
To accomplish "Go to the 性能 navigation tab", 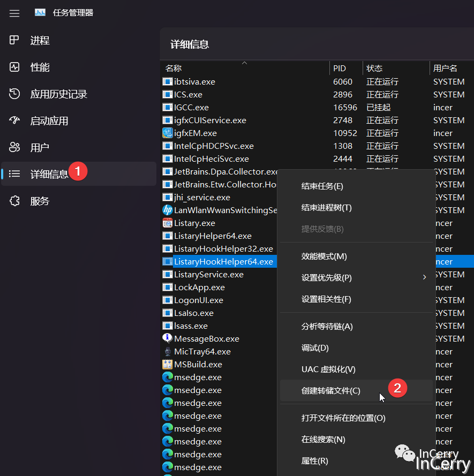I will point(79,67).
